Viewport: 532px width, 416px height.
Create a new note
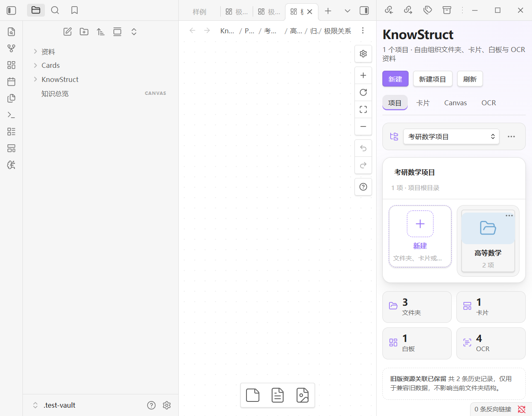click(x=67, y=32)
